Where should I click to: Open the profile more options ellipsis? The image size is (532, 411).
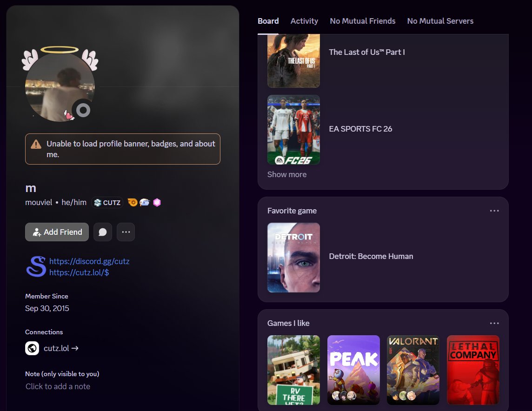126,232
